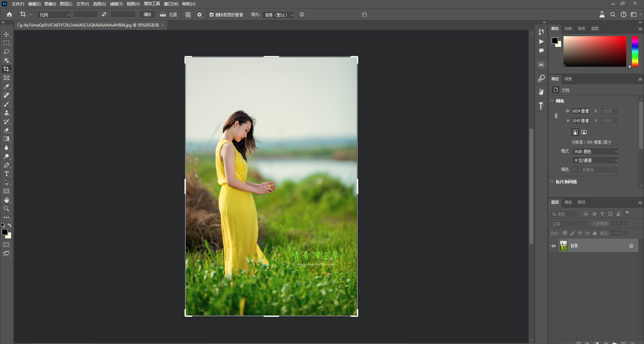This screenshot has height=344, width=644.
Task: Switch to the 路径 tab
Action: (582, 203)
